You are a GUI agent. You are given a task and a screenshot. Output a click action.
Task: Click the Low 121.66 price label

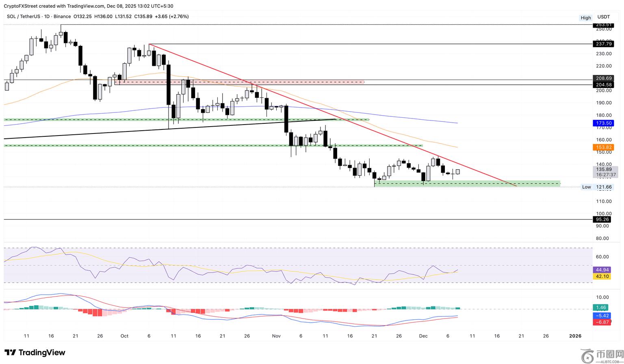pyautogui.click(x=603, y=187)
